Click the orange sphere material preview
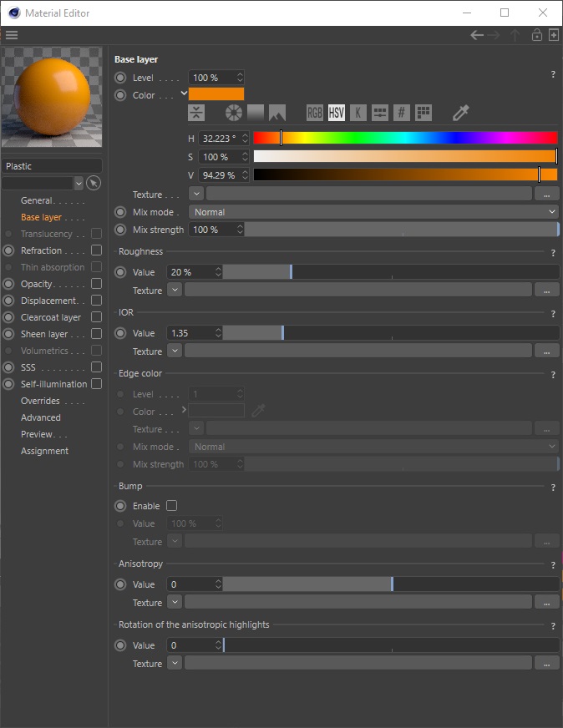Screen dimensions: 563x728 52,97
